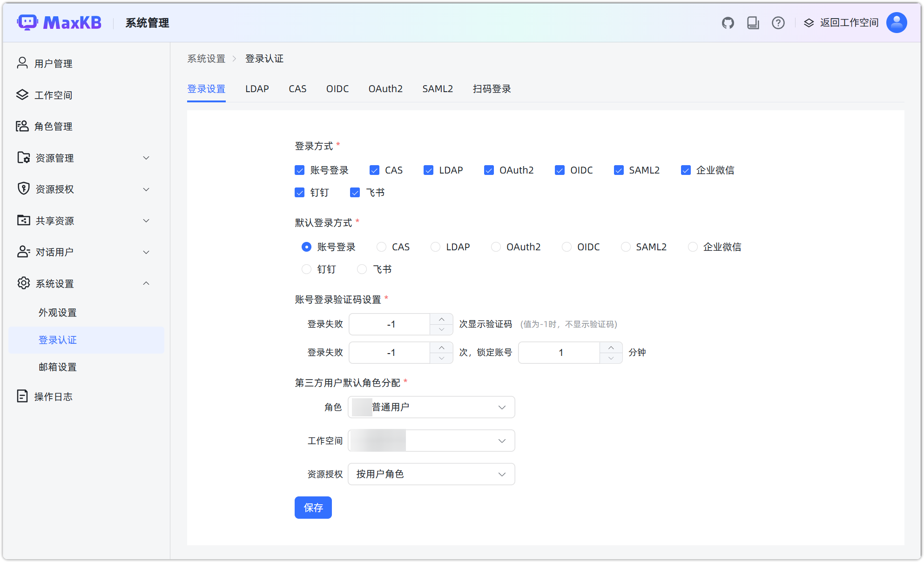Click the GitHub icon in the header
Viewport: 924px width, 562px height.
728,22
